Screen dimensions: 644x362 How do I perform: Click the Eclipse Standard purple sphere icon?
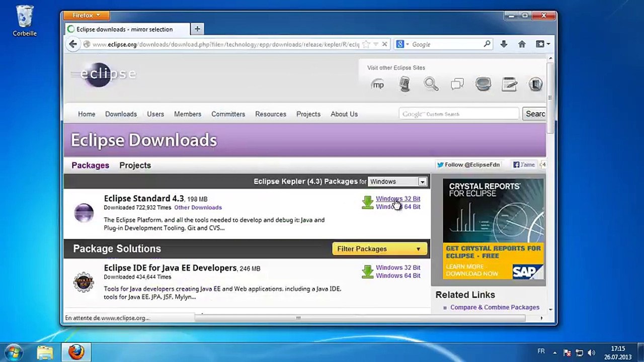(x=84, y=213)
